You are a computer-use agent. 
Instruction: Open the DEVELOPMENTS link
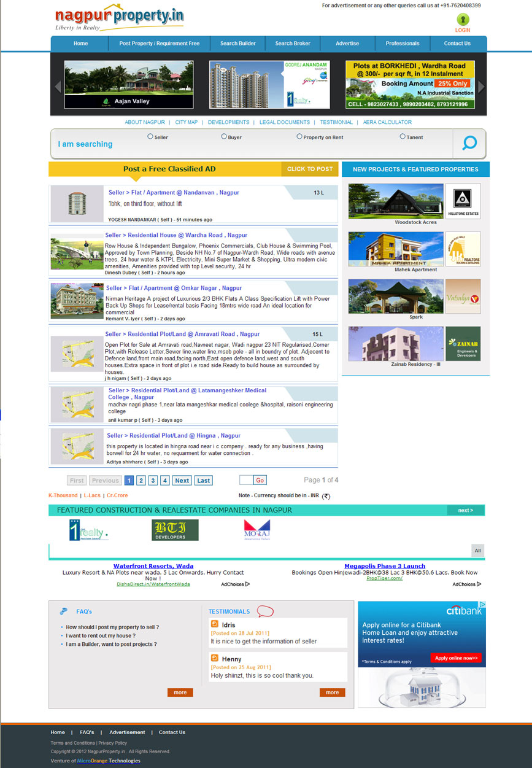pyautogui.click(x=228, y=122)
